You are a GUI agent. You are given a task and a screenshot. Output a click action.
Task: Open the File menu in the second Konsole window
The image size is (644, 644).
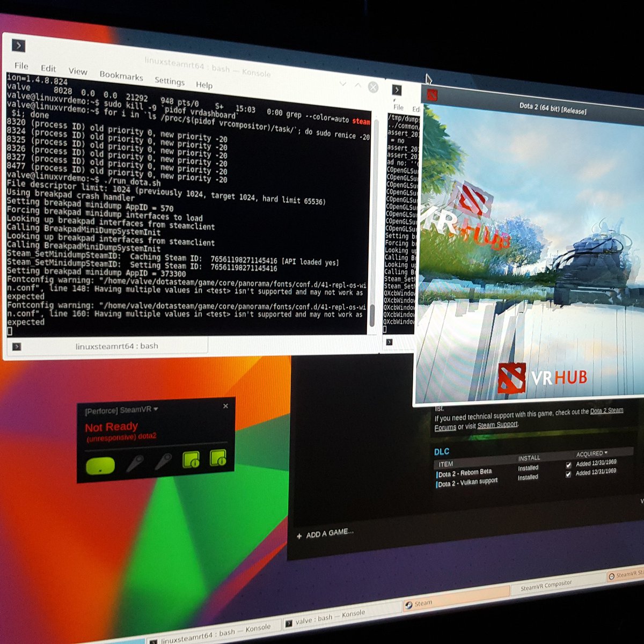coord(398,107)
